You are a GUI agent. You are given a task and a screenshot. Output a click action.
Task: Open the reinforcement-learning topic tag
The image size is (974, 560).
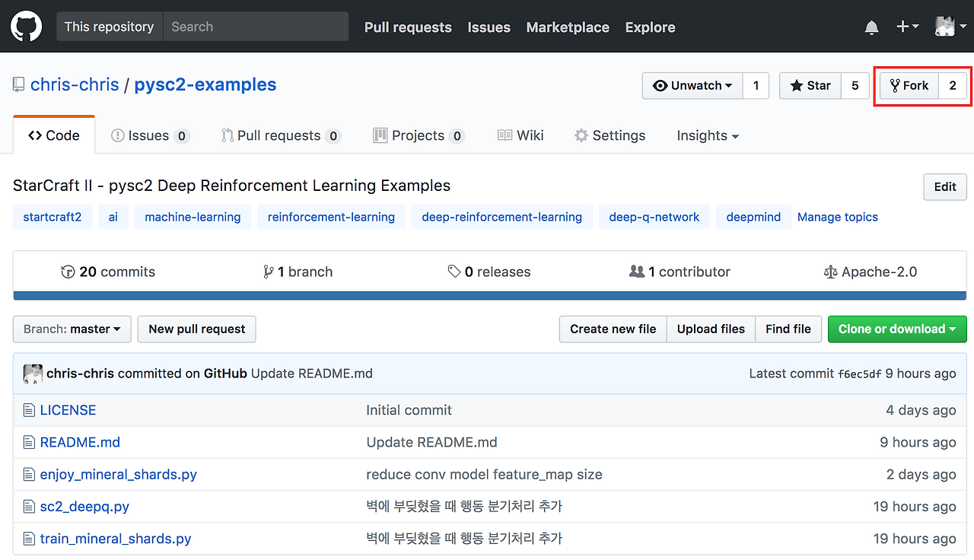pos(331,217)
